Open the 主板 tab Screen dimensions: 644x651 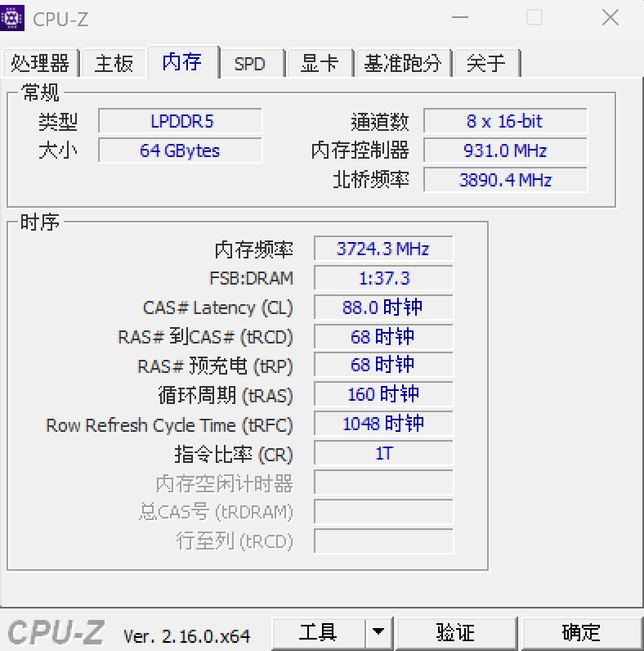pos(114,63)
